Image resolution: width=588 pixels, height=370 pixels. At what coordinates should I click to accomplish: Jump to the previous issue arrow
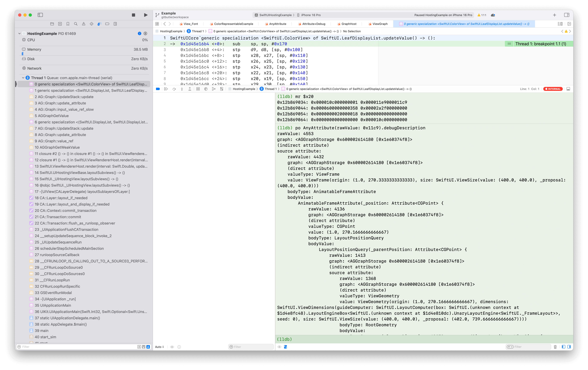point(562,31)
